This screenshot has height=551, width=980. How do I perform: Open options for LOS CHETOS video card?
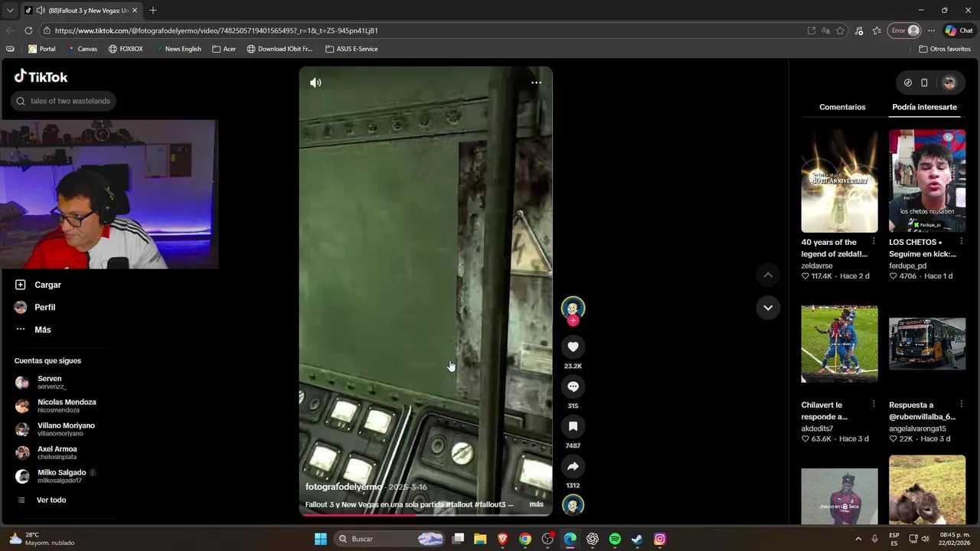click(961, 242)
